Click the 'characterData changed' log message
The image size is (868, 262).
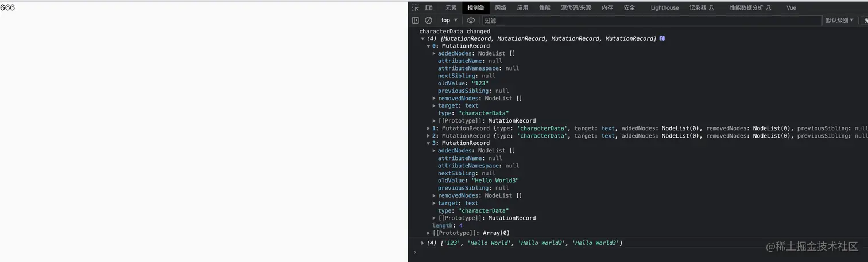[x=455, y=32]
